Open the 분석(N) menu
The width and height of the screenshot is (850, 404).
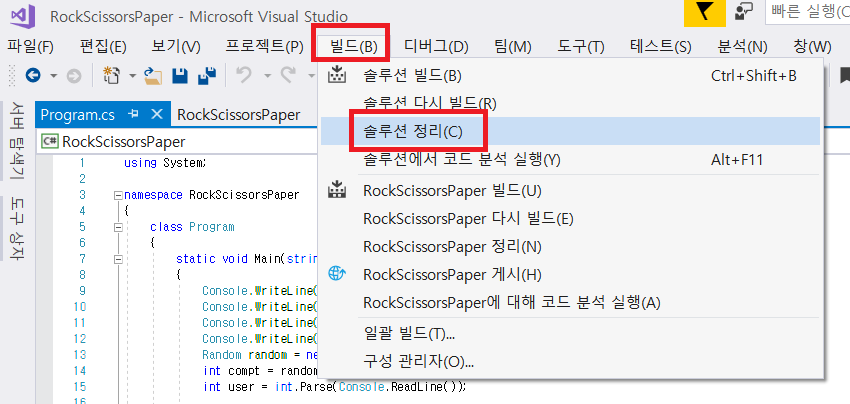click(x=742, y=47)
